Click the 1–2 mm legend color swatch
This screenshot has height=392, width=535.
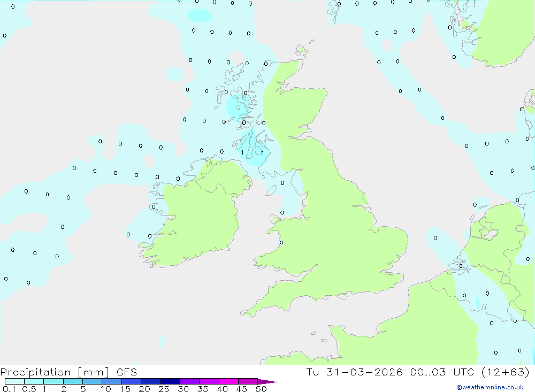53,381
